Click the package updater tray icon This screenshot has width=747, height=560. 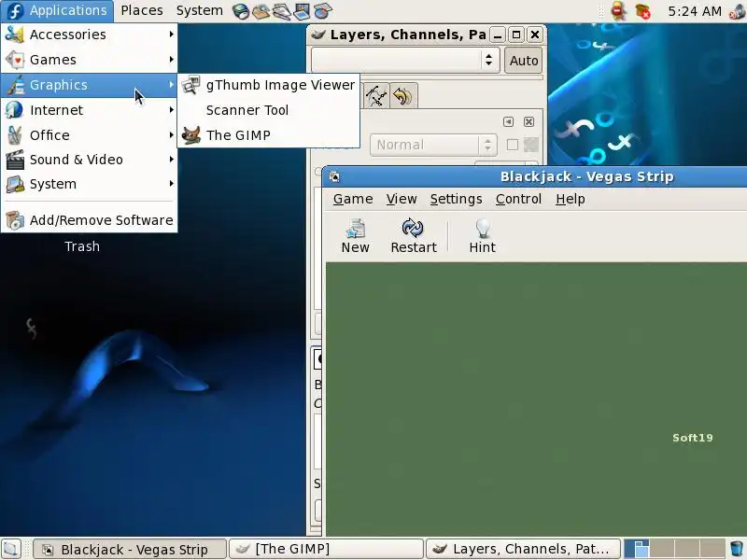coord(643,11)
